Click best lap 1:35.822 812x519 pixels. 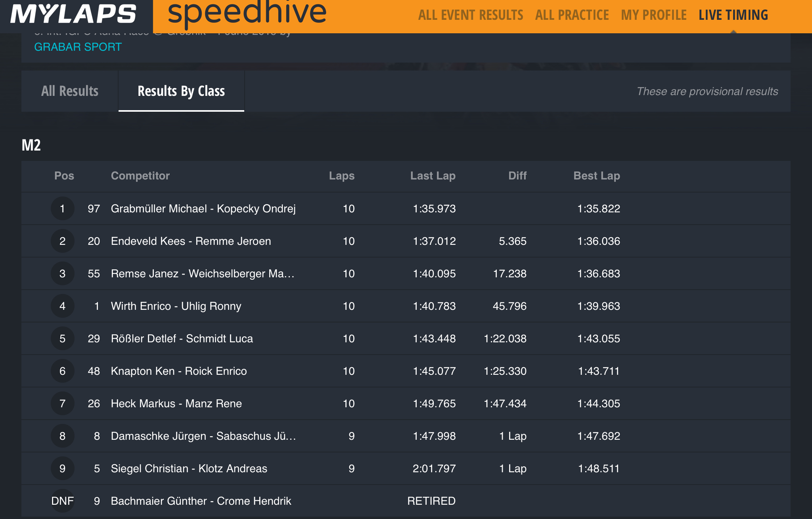pos(599,208)
